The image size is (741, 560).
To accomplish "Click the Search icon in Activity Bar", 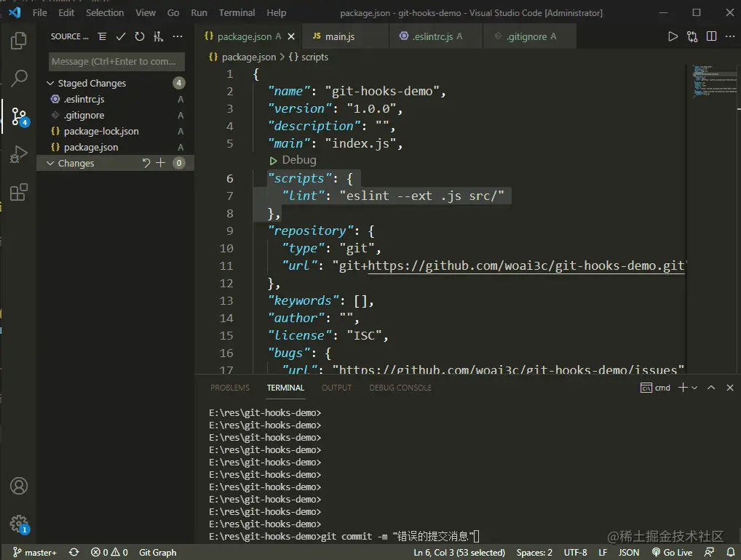I will coord(18,78).
